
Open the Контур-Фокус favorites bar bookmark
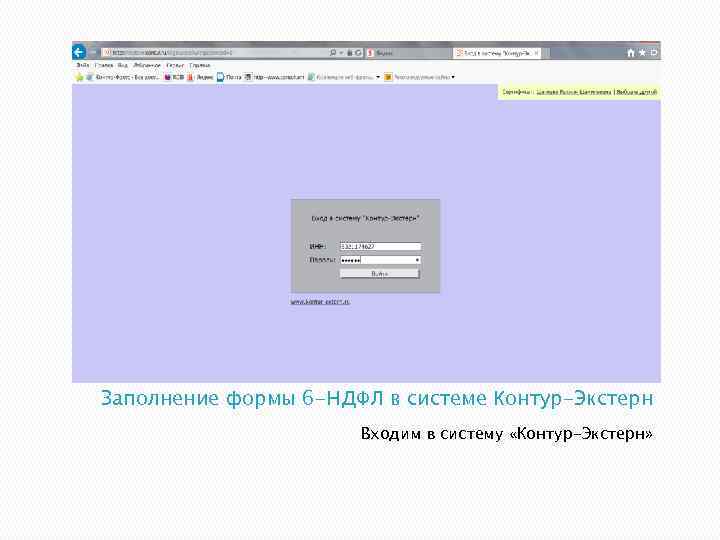pyautogui.click(x=123, y=77)
